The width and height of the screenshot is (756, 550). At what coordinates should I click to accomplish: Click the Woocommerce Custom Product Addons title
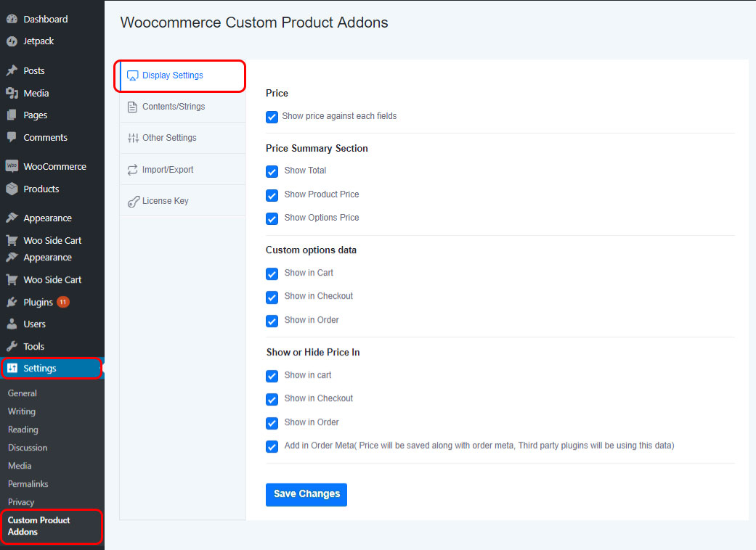coord(254,22)
